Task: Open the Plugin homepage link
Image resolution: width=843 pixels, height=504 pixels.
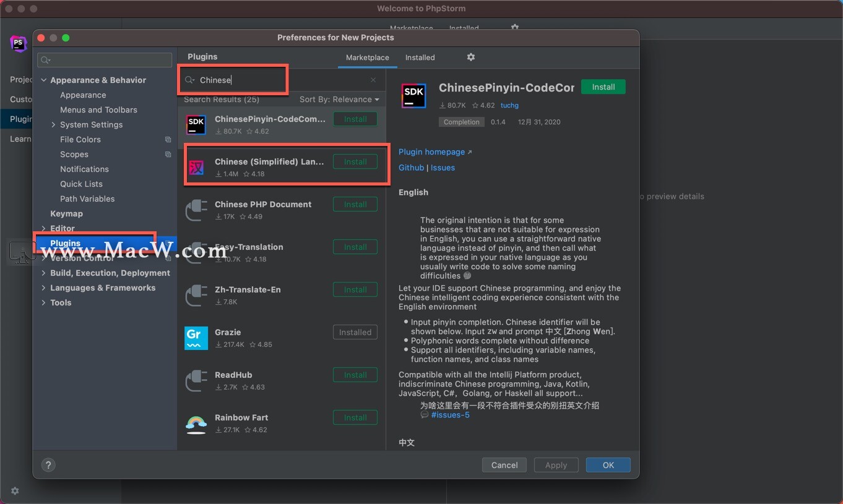Action: click(x=432, y=152)
